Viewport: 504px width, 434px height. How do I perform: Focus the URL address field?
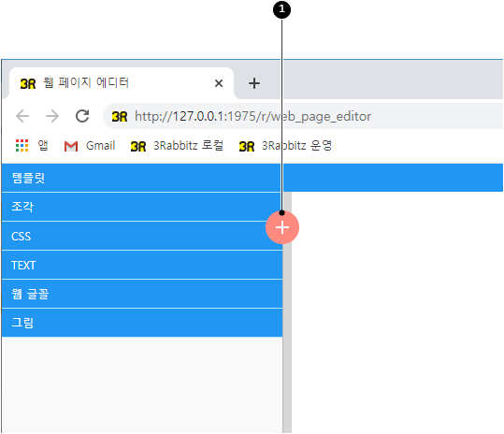303,116
